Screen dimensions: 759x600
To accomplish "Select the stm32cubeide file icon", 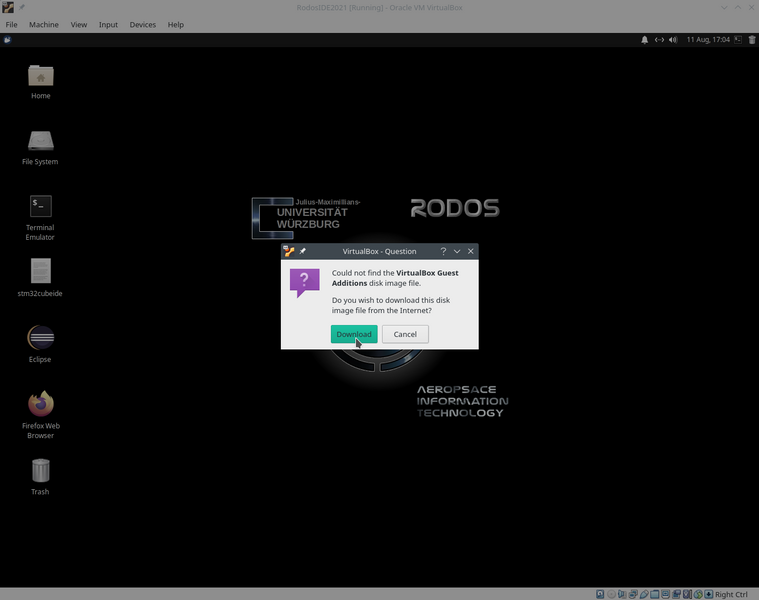I will (x=40, y=273).
